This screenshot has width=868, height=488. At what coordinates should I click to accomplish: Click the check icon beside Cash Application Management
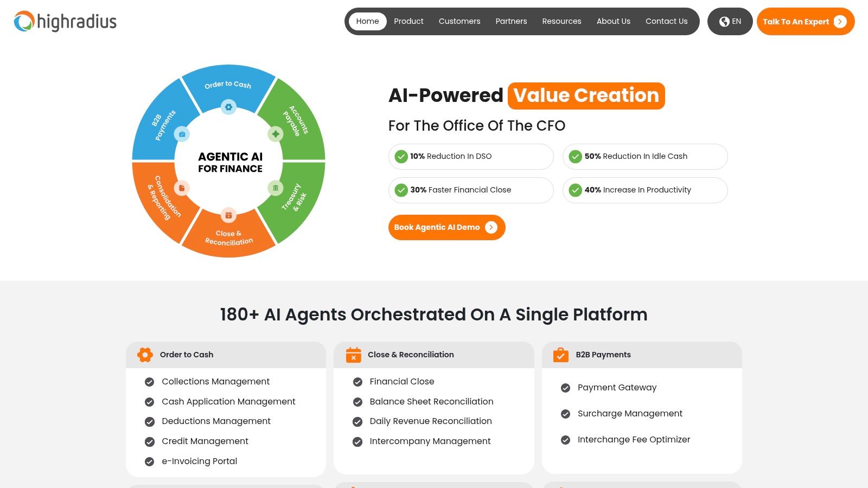(149, 402)
